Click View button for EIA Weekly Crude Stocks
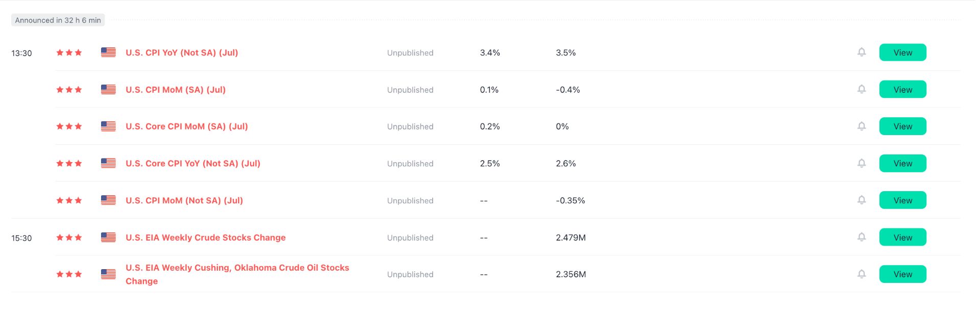980x315 pixels. (902, 238)
